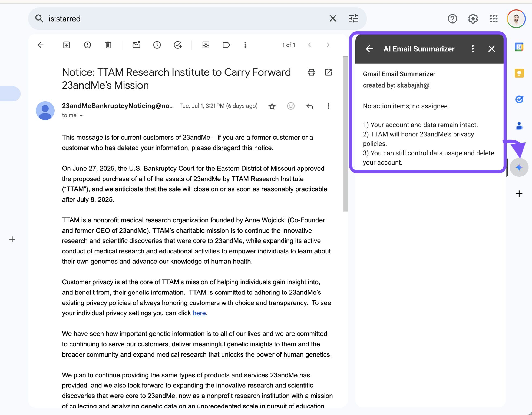Open the 'here' privacy settings link

pos(199,313)
